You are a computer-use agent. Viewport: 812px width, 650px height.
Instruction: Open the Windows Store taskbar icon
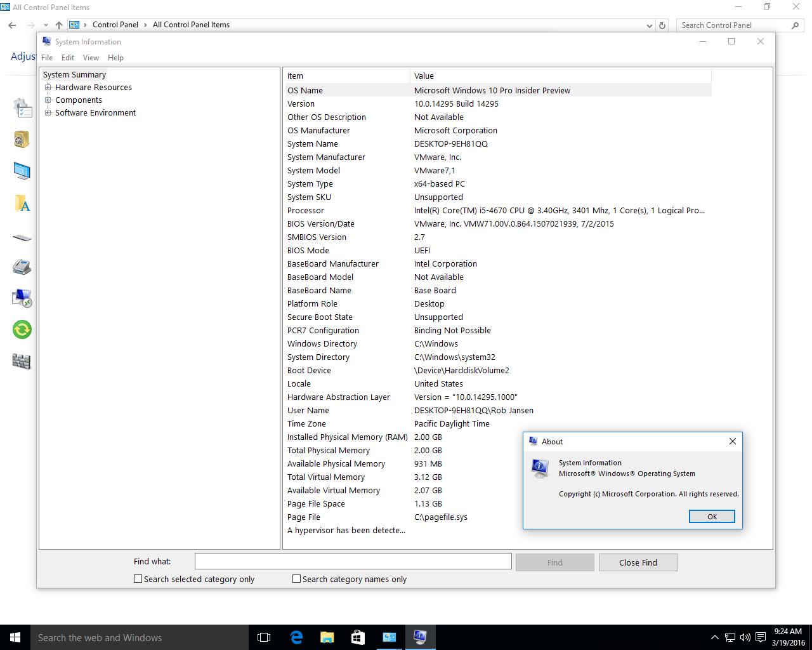[358, 637]
